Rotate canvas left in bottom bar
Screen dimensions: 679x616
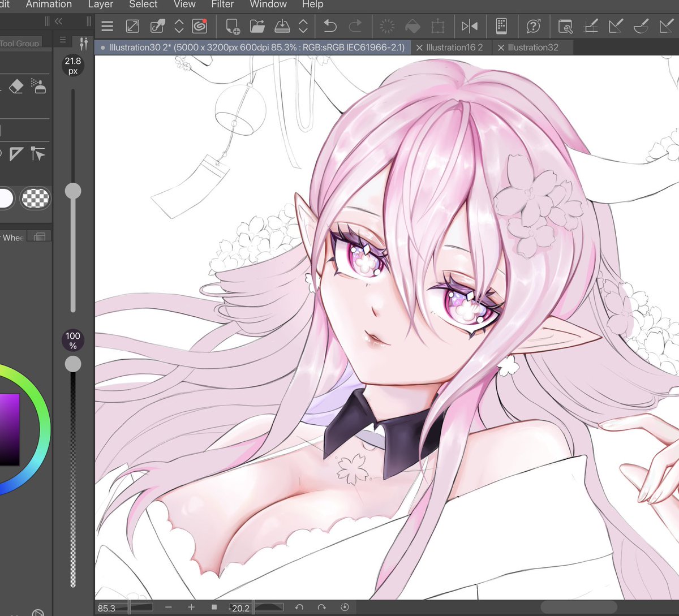click(299, 607)
